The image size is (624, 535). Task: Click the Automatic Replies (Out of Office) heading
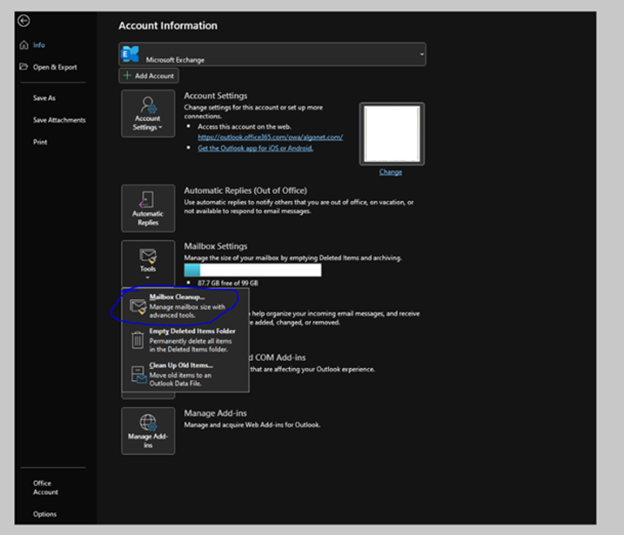(x=245, y=190)
